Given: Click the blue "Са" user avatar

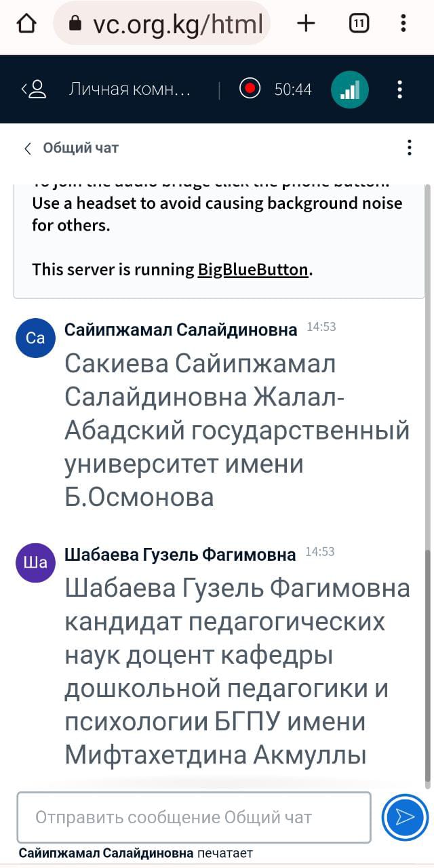Looking at the screenshot, I should (35, 337).
